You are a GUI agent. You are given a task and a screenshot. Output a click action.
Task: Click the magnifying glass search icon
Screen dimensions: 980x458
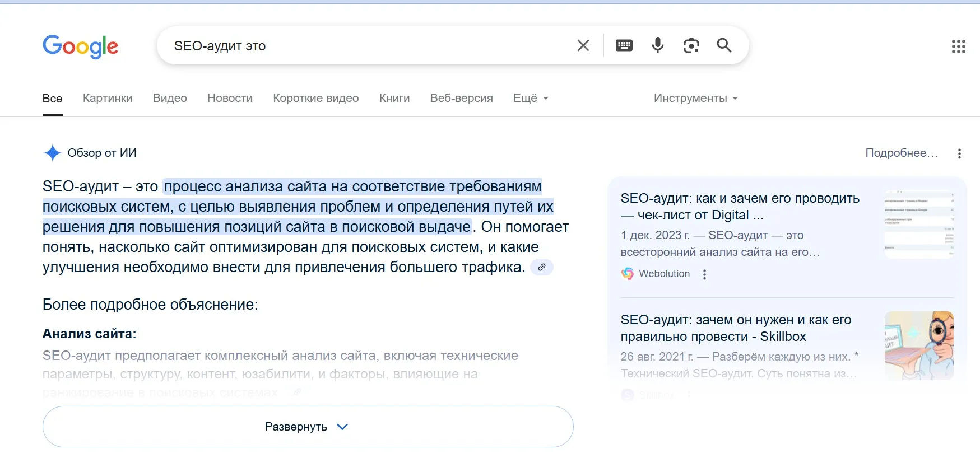[x=724, y=45]
